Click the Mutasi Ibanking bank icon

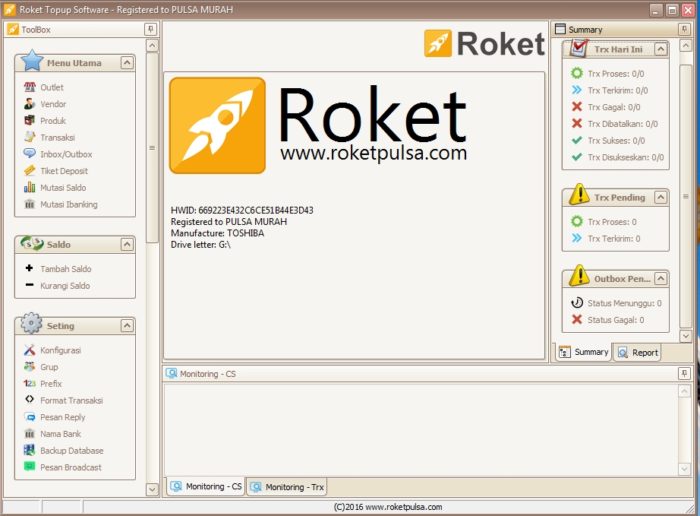point(29,204)
